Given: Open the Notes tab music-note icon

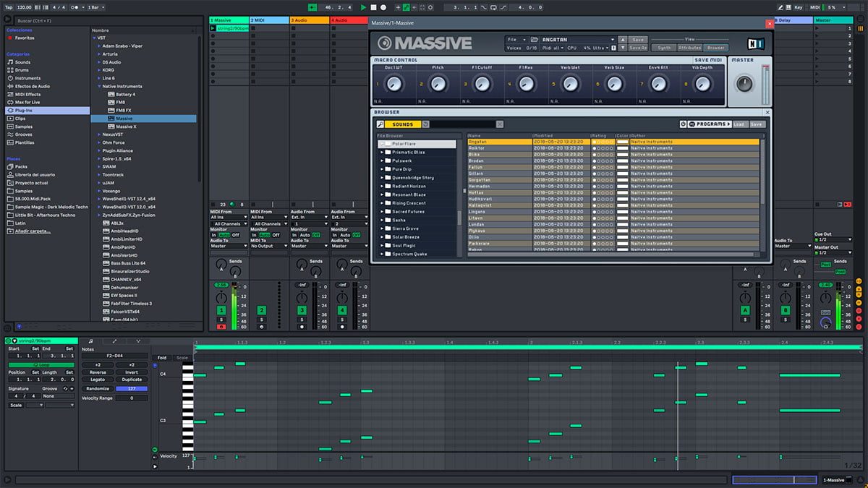Looking at the screenshot, I should [90, 341].
